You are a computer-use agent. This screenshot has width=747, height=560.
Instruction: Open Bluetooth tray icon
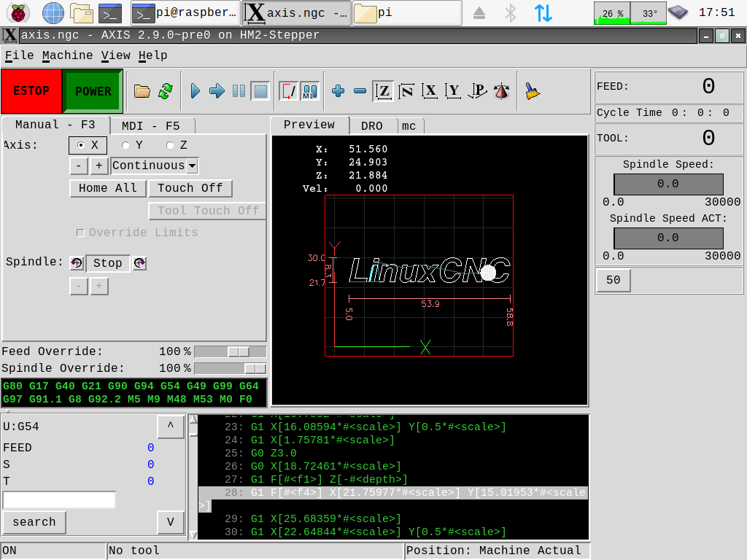pos(510,13)
